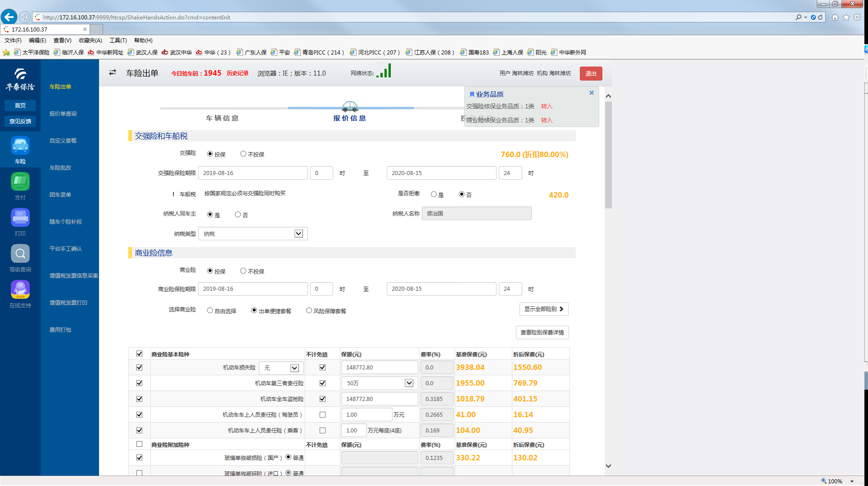868x486 pixels.
Task: Click the browser back arrow button
Action: click(x=9, y=17)
